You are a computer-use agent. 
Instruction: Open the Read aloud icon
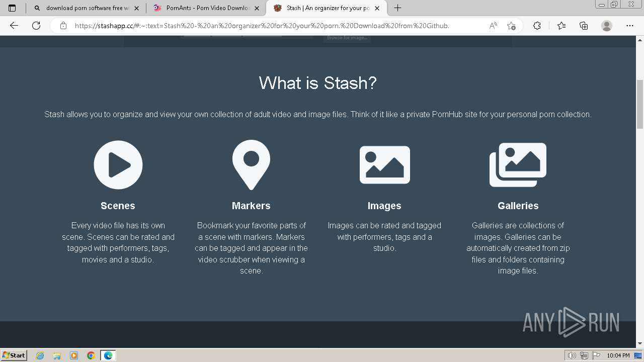coord(493,26)
